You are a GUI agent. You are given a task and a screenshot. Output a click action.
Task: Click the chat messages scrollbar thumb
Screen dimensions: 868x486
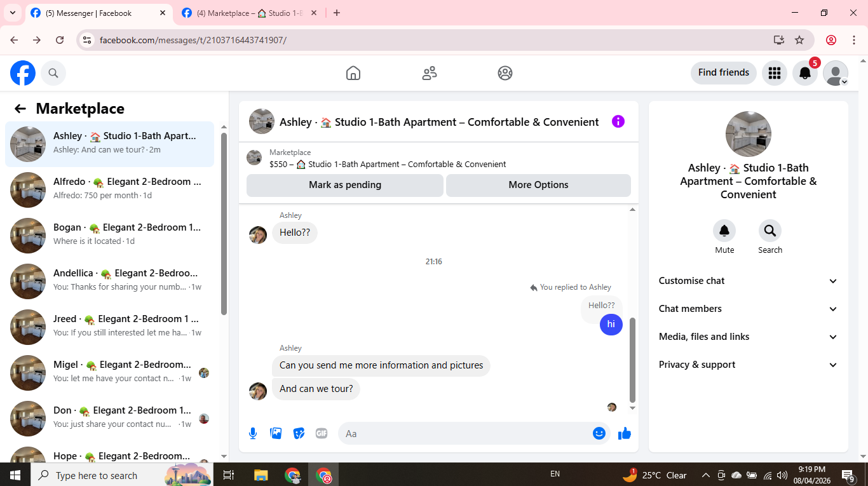pyautogui.click(x=632, y=360)
